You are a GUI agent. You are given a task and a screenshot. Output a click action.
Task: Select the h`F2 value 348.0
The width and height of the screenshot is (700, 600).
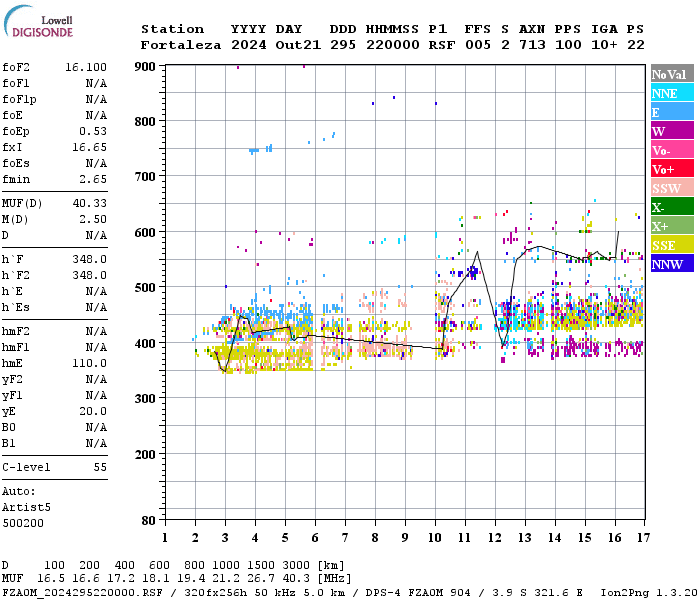(x=89, y=275)
